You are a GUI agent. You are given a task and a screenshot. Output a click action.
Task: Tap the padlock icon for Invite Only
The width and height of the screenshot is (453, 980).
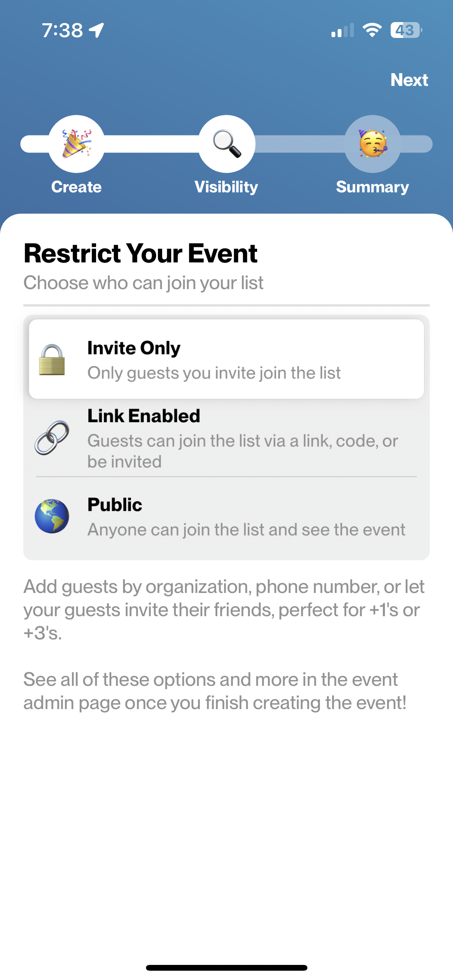pos(52,360)
